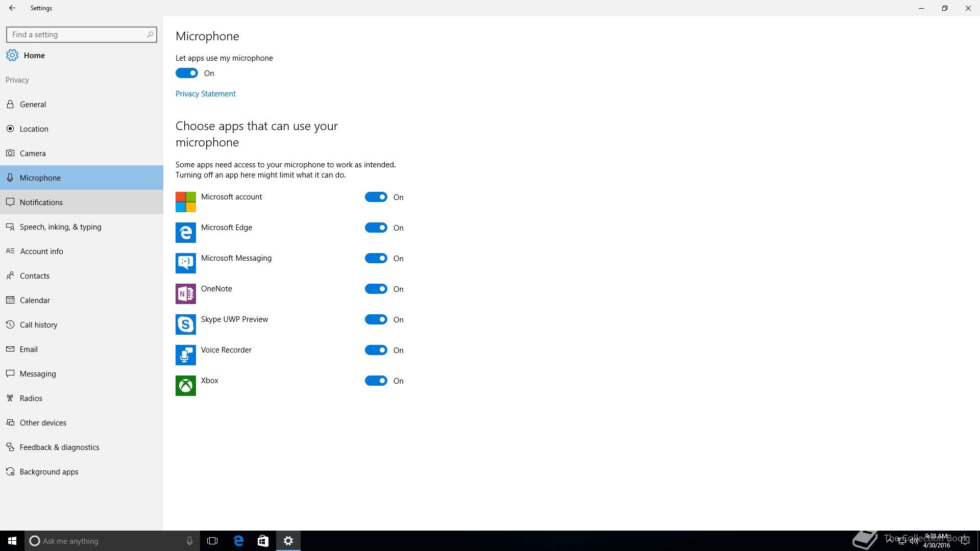This screenshot has height=551, width=980.
Task: Open the Camera privacy section
Action: coord(33,154)
